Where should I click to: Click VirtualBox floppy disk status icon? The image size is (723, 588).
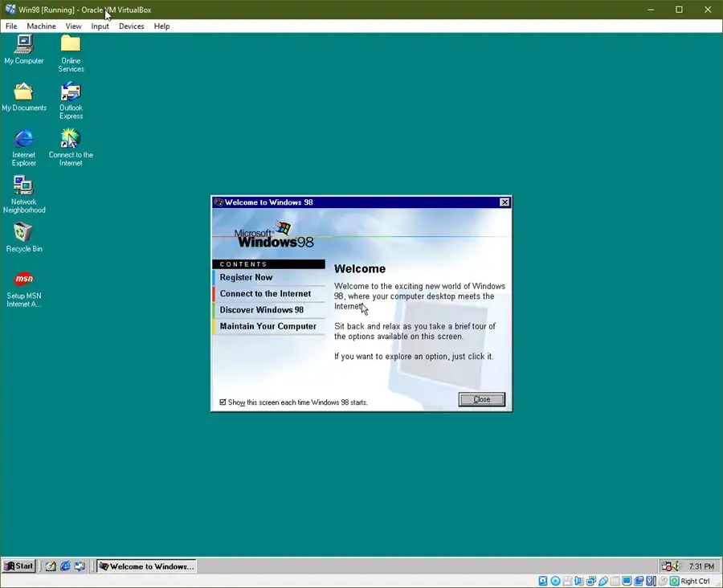(567, 581)
